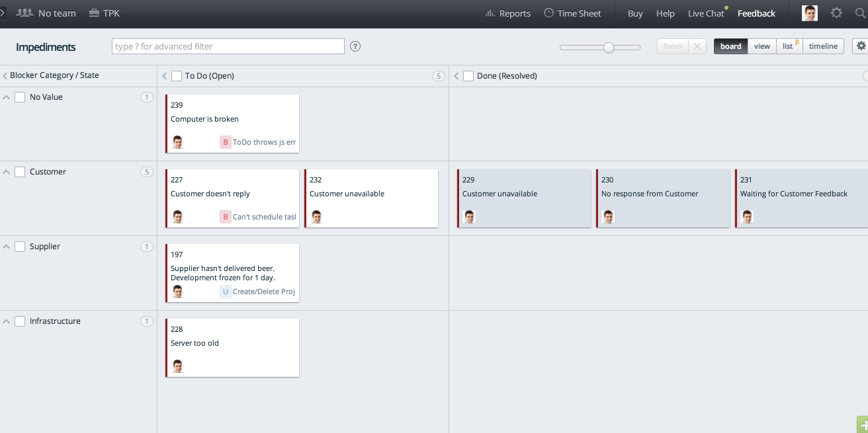868x433 pixels.
Task: Click the Feedback button in top bar
Action: pyautogui.click(x=756, y=13)
